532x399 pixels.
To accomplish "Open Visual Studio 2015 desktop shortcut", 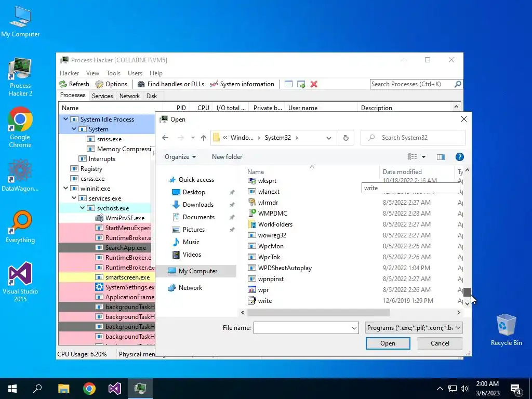I will [20, 282].
